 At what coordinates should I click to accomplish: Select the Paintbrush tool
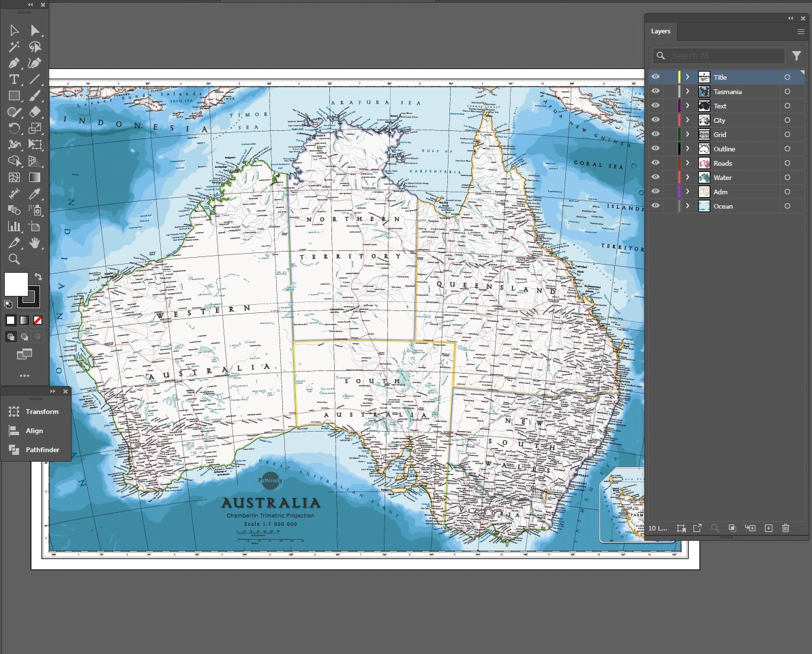[x=35, y=96]
